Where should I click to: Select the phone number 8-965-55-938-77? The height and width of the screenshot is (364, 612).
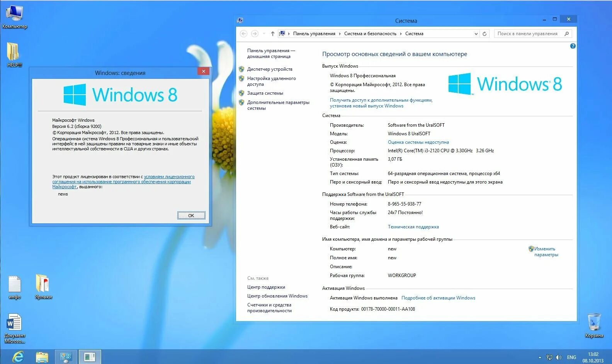[x=405, y=204]
